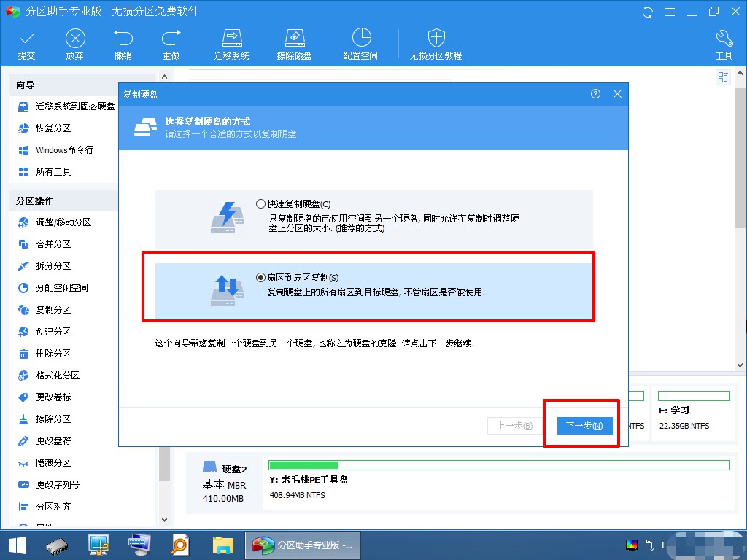Open the Windows Start button
The width and height of the screenshot is (747, 560).
pos(18,545)
